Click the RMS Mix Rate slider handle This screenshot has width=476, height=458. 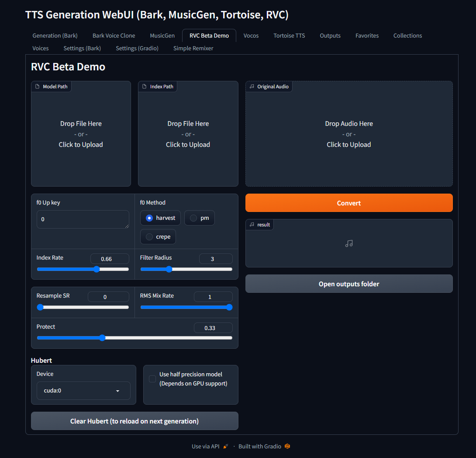pos(230,307)
